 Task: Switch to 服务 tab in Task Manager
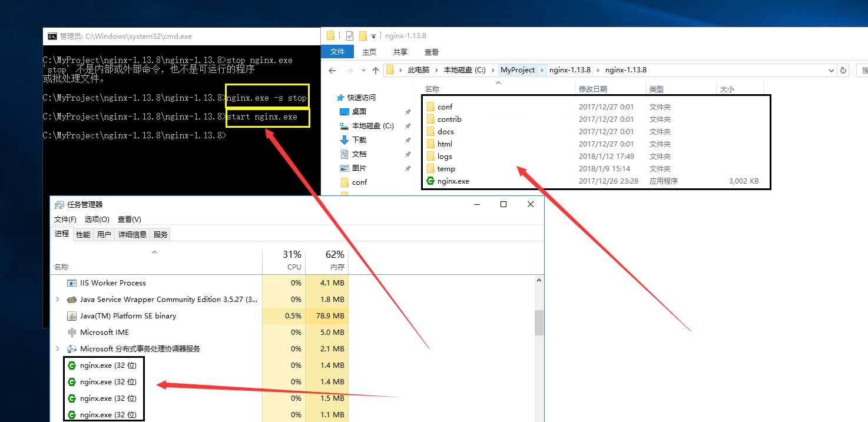tap(161, 234)
